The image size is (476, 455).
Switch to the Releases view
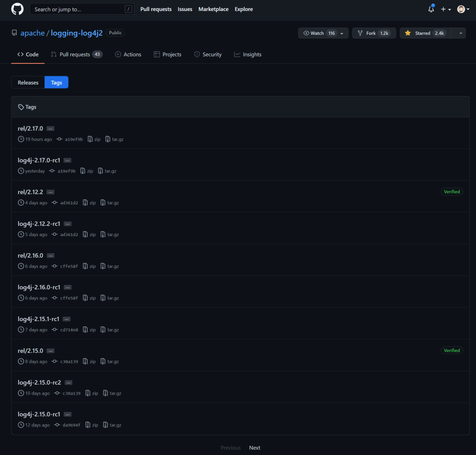pyautogui.click(x=28, y=82)
